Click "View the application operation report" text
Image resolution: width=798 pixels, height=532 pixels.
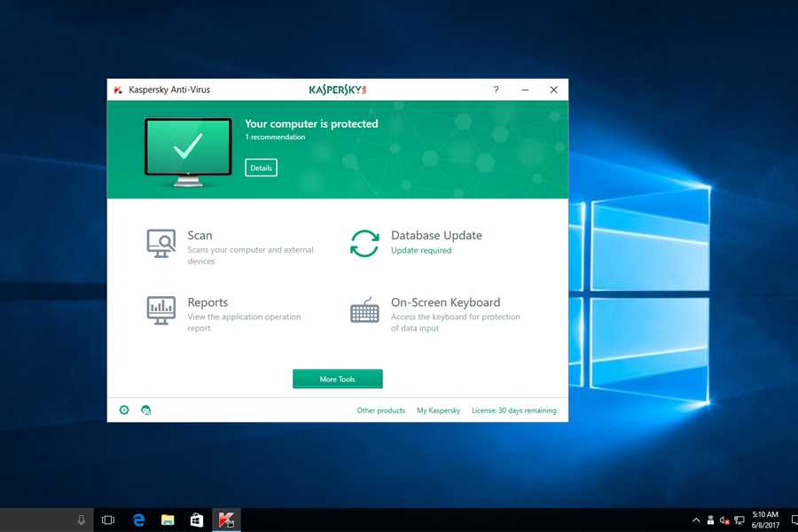coord(245,322)
